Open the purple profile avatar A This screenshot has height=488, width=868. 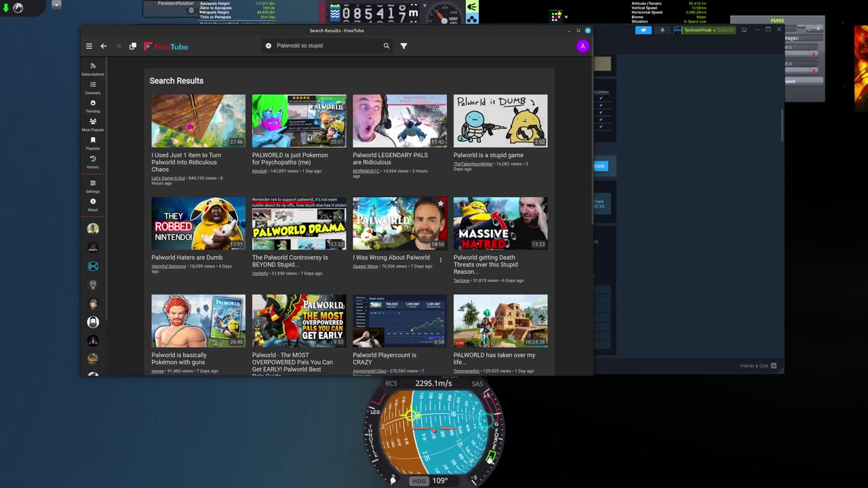pos(583,46)
